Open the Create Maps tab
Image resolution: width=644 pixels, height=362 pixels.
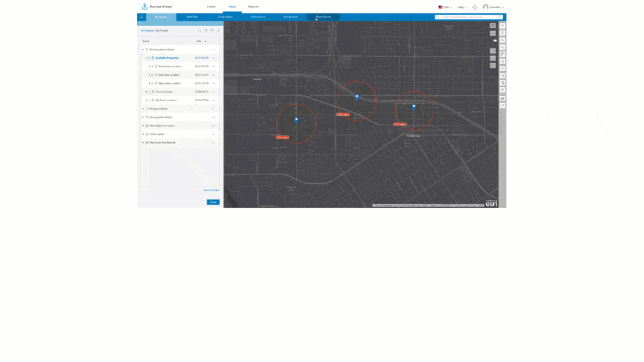[x=225, y=17]
